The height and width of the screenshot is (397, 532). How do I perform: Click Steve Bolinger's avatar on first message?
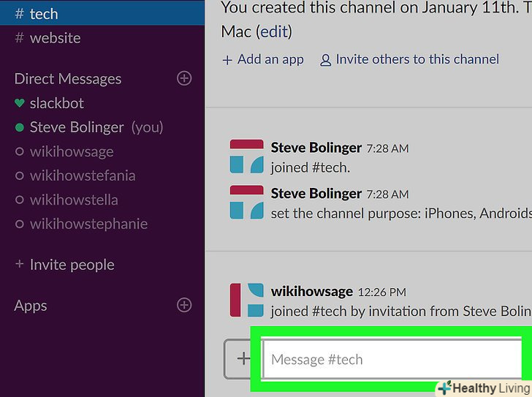[246, 156]
